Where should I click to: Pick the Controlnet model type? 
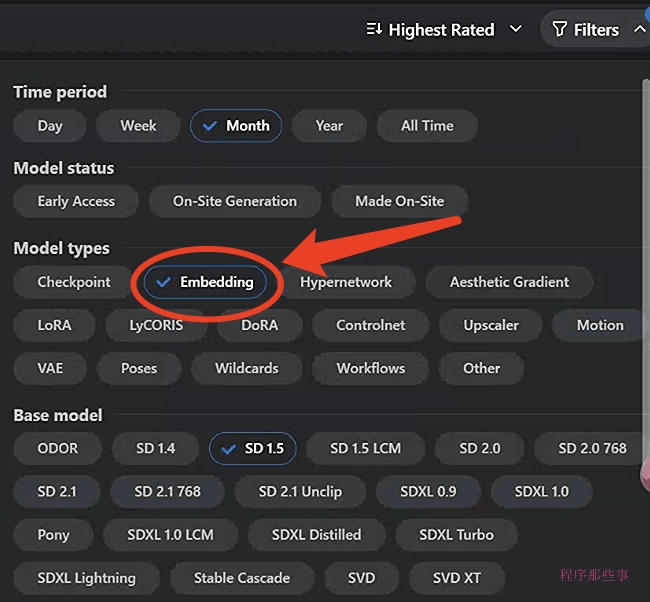pyautogui.click(x=371, y=325)
